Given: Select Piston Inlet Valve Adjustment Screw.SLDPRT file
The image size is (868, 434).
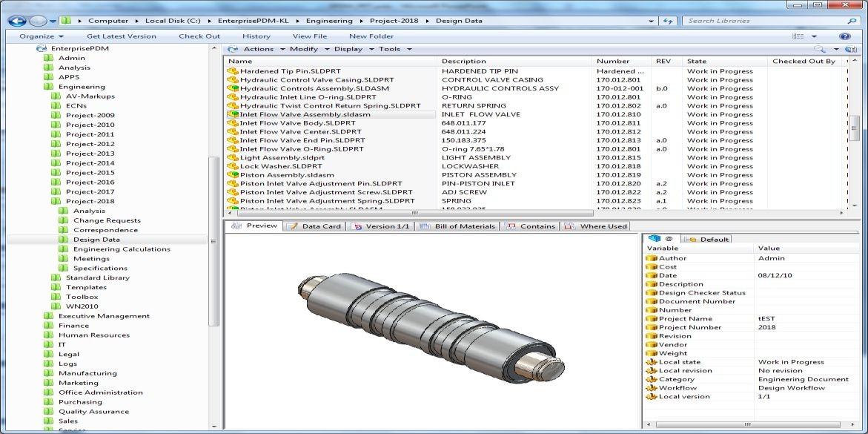Looking at the screenshot, I should [327, 192].
